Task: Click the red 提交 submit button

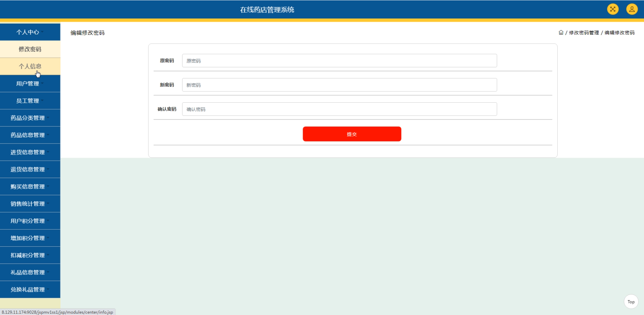Action: coord(352,134)
